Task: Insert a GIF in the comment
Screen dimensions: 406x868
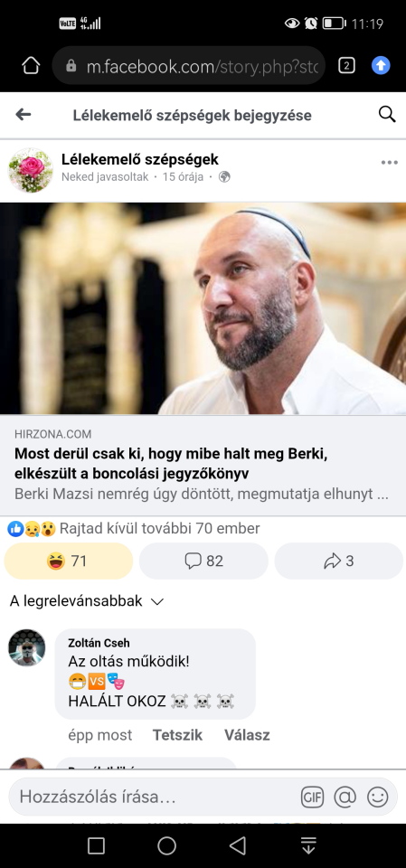Action: click(x=312, y=797)
